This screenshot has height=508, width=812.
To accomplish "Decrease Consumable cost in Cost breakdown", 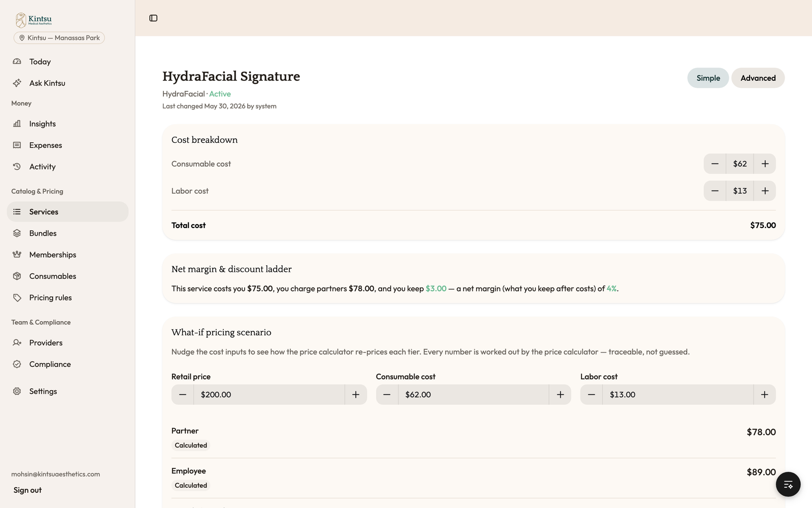I will [x=715, y=164].
